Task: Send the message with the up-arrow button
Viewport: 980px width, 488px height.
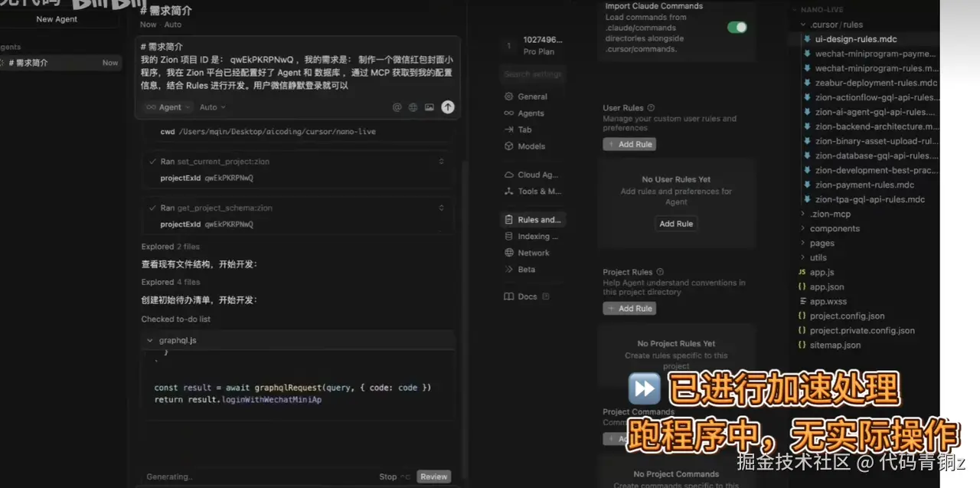Action: coord(448,107)
